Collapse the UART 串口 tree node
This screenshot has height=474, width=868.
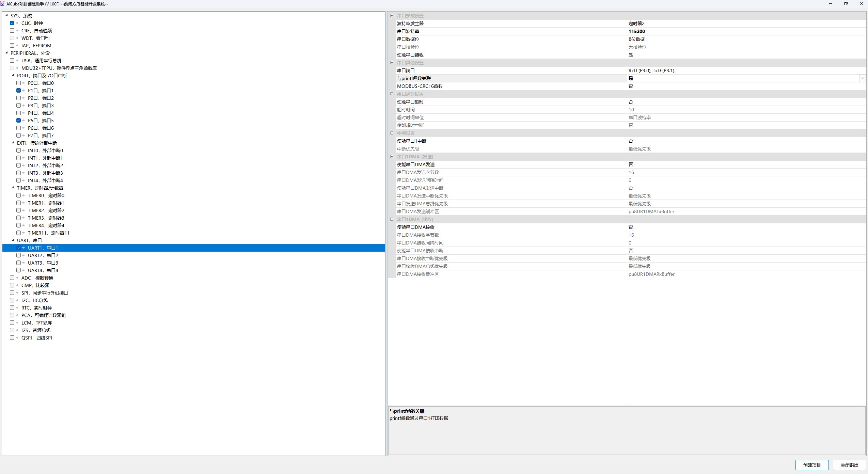click(x=13, y=240)
